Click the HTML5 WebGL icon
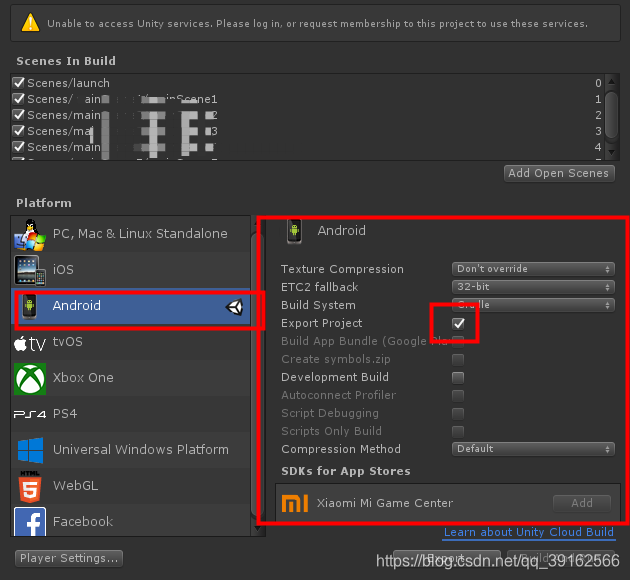This screenshot has height=580, width=630. tap(30, 486)
